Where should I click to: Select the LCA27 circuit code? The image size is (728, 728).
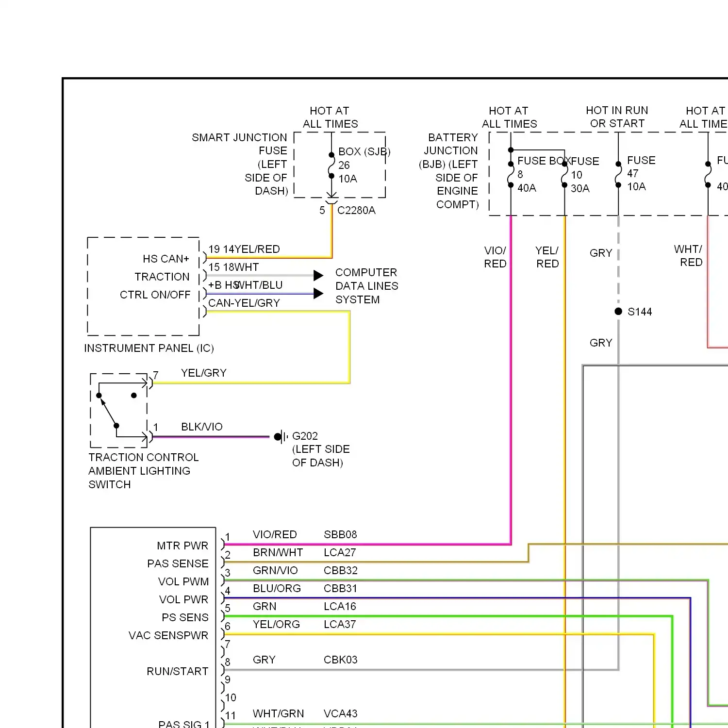coord(340,552)
